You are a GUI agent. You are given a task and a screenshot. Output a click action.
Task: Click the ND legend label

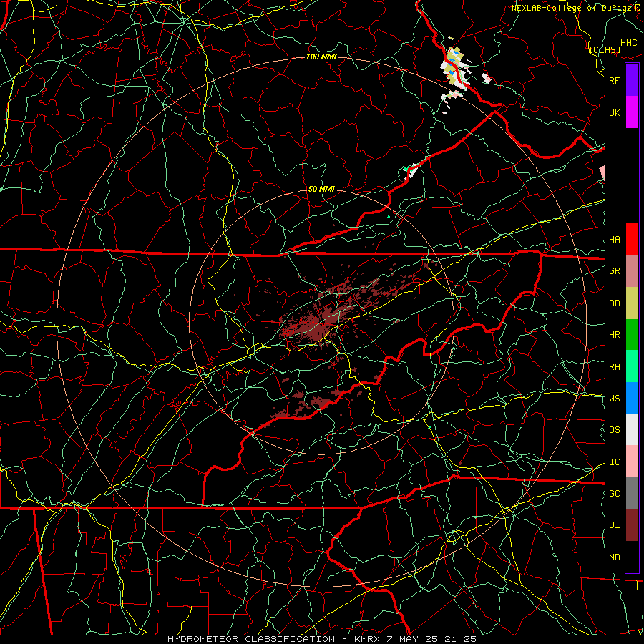pos(614,557)
